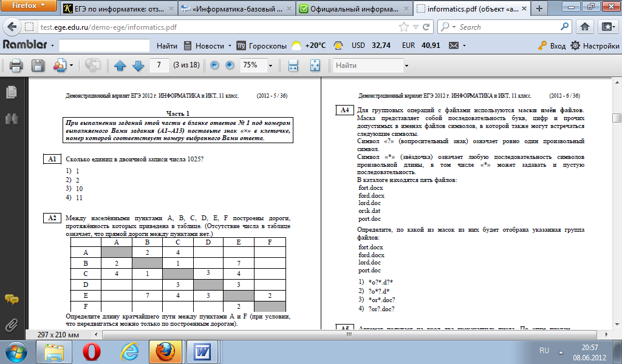Click the PDF Find text field
The height and width of the screenshot is (364, 622).
(x=368, y=66)
